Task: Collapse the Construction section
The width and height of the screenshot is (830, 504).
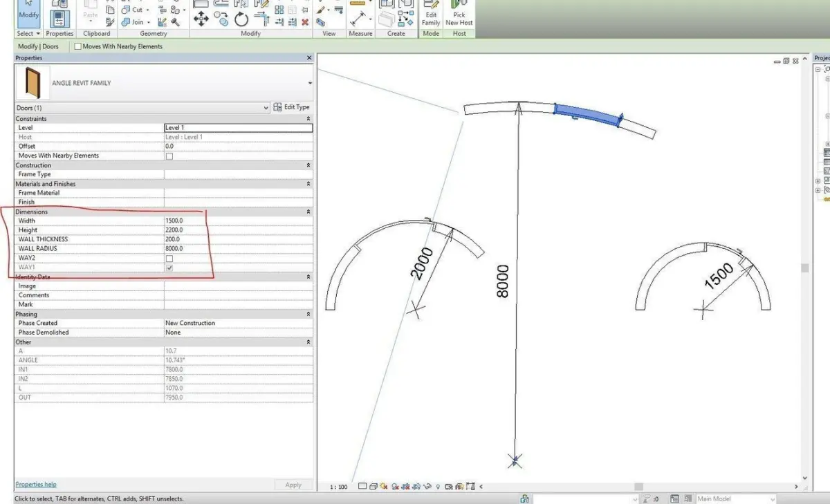Action: tap(308, 165)
